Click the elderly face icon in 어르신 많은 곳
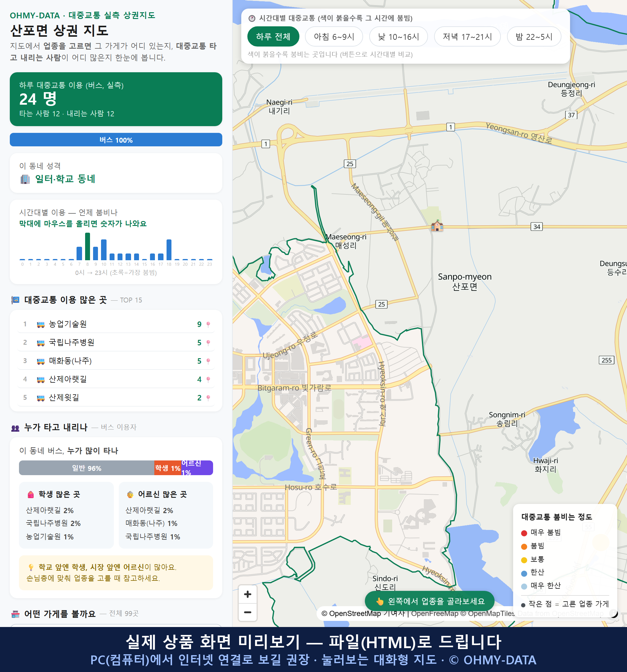This screenshot has height=672, width=627. (130, 494)
